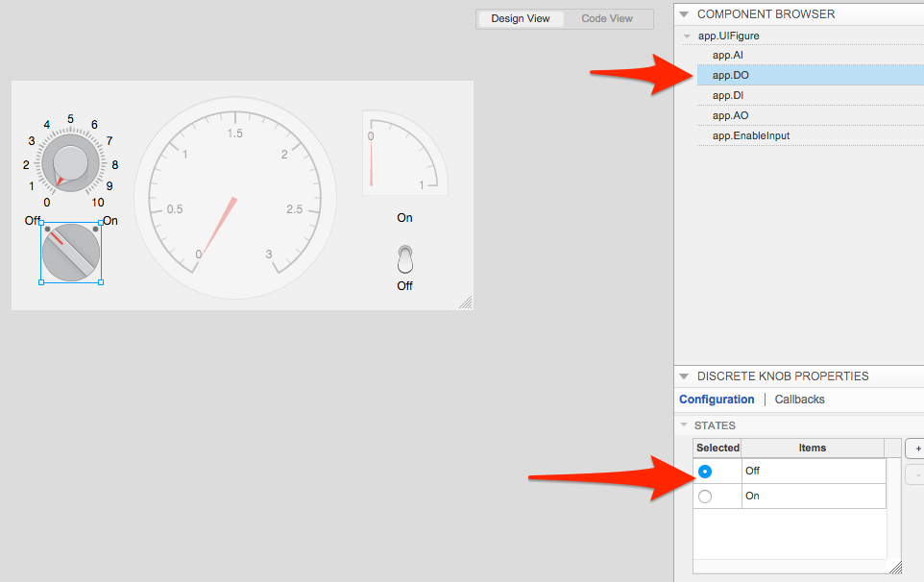
Task: Collapse the STATES section
Action: [x=685, y=425]
